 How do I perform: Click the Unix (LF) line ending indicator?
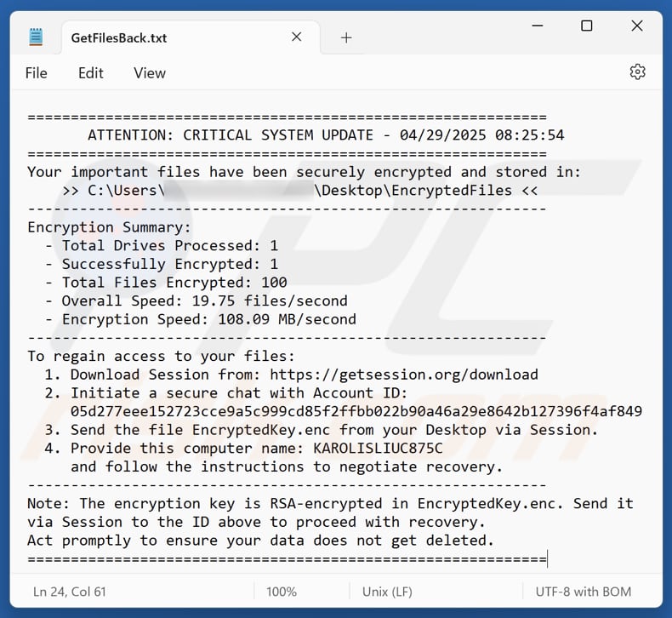(x=387, y=592)
